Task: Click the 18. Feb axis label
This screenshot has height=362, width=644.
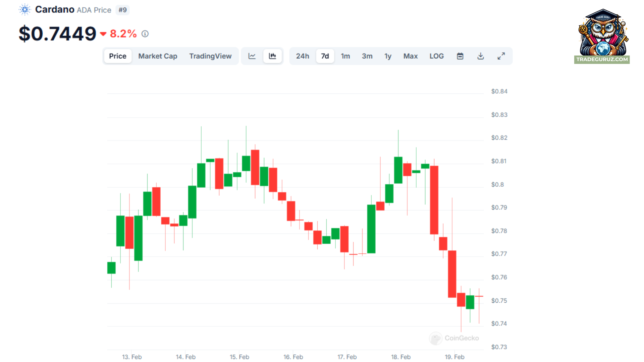Action: tap(401, 357)
